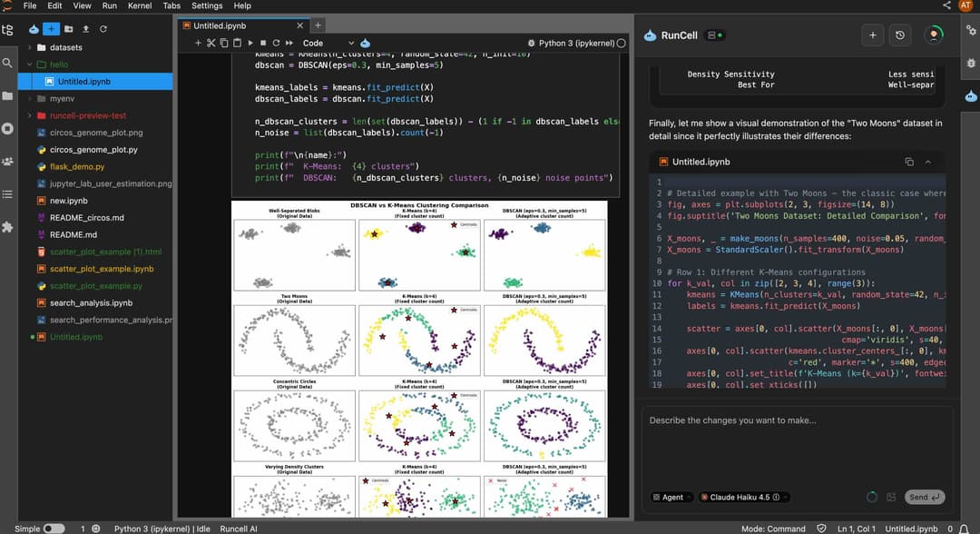Refresh the file browser list
Image resolution: width=980 pixels, height=534 pixels.
pyautogui.click(x=103, y=29)
